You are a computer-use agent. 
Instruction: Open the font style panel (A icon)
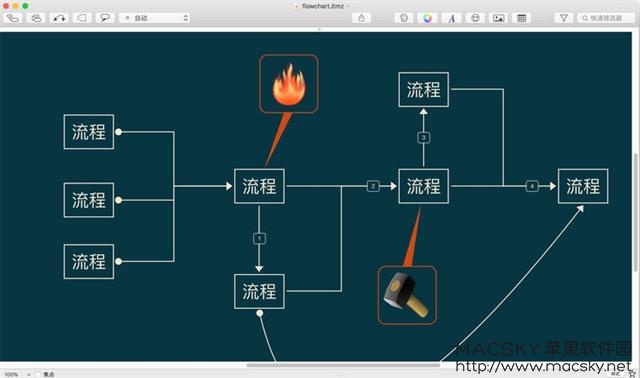coord(451,18)
